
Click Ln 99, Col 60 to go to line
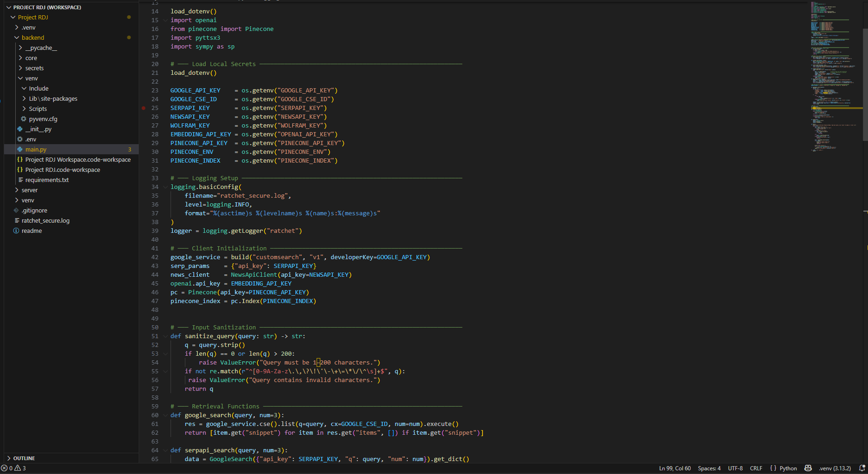click(x=675, y=468)
